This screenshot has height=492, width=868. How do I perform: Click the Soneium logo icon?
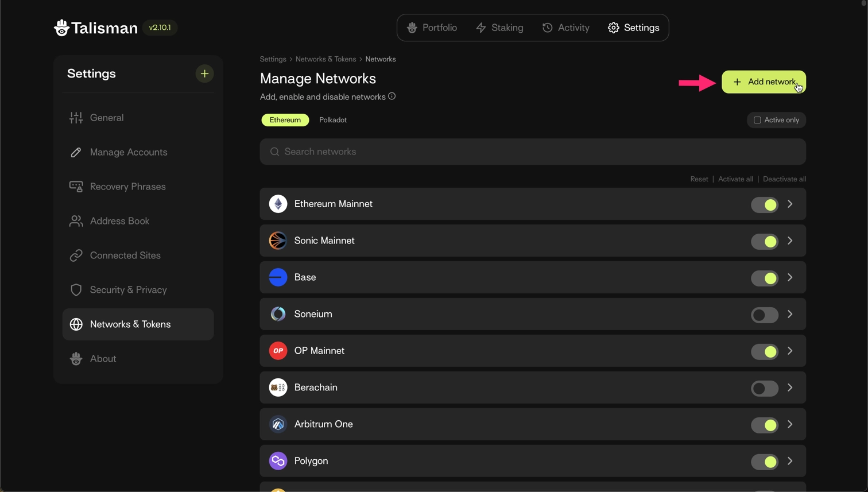pyautogui.click(x=278, y=314)
